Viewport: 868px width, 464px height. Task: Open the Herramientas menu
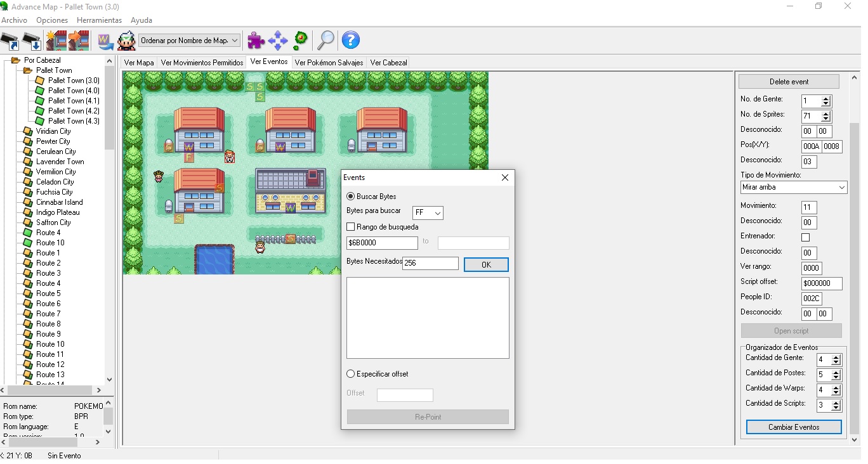(99, 20)
